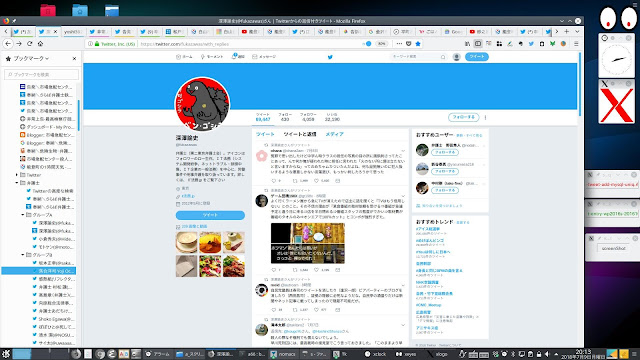Open Twitter Moments navigation link
Viewport: 640px width, 360px height.
(x=212, y=57)
